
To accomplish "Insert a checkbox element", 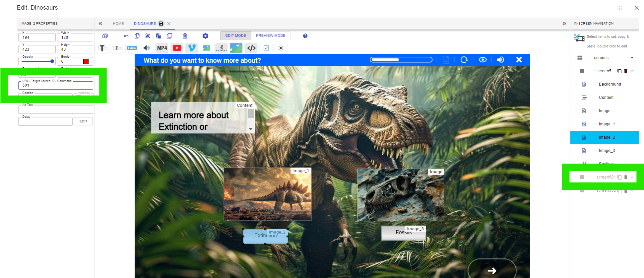I will pyautogui.click(x=266, y=48).
